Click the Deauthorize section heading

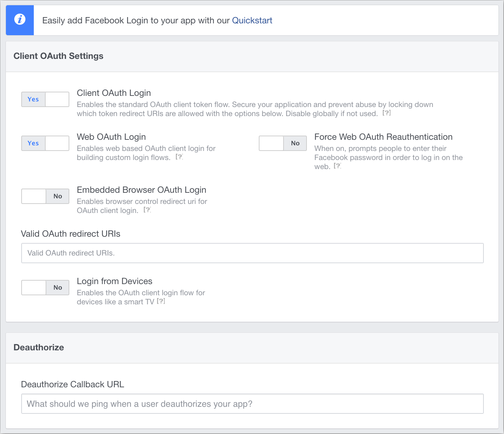coord(39,348)
